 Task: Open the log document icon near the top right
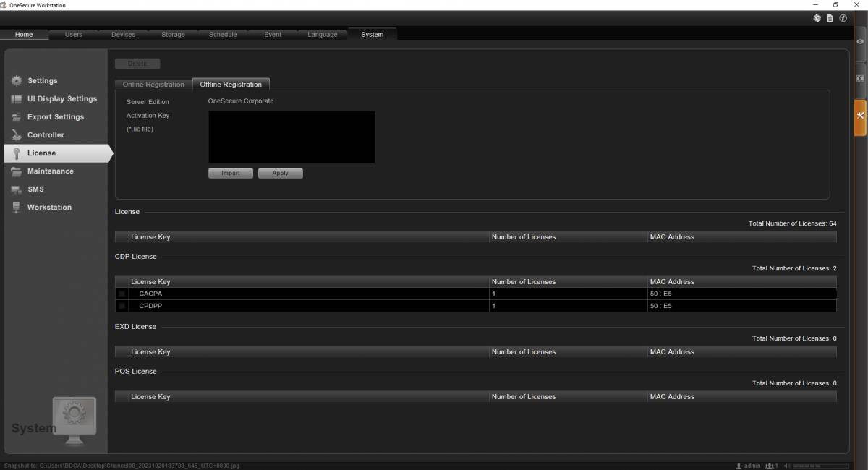(x=830, y=18)
